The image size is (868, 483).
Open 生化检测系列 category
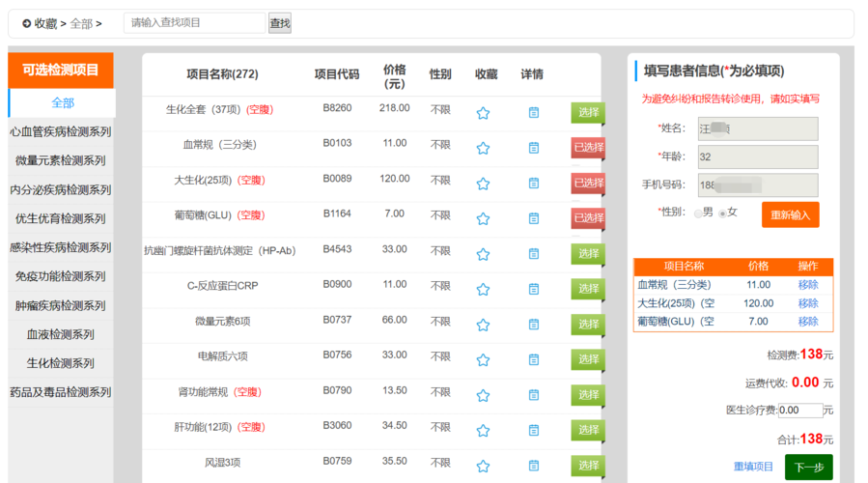[61, 363]
